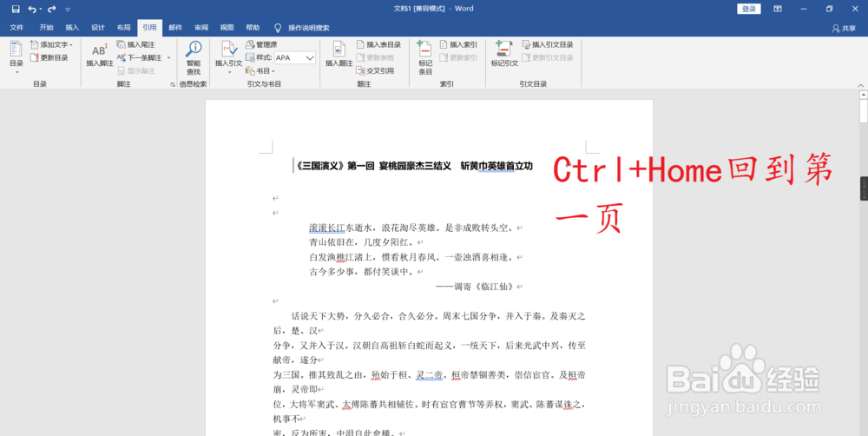The image size is (868, 436).
Task: Expand the 下一条脚注 dropdown arrow
Action: [x=169, y=57]
